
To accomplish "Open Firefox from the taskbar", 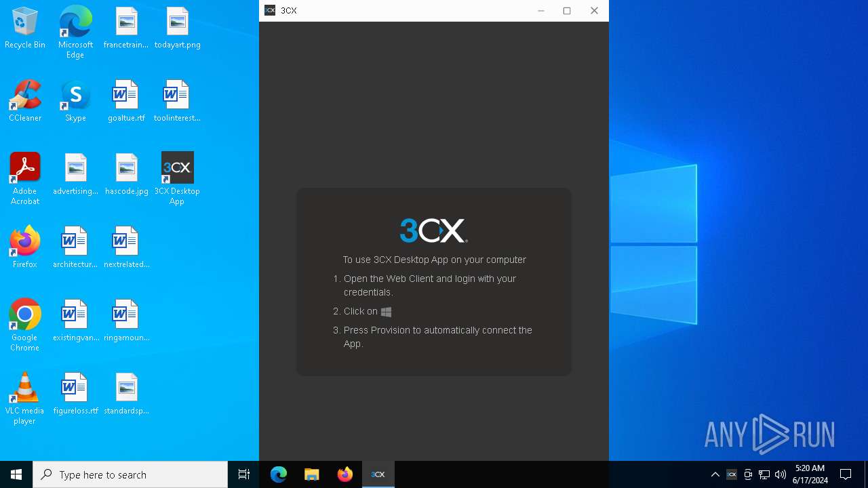I will pyautogui.click(x=345, y=474).
